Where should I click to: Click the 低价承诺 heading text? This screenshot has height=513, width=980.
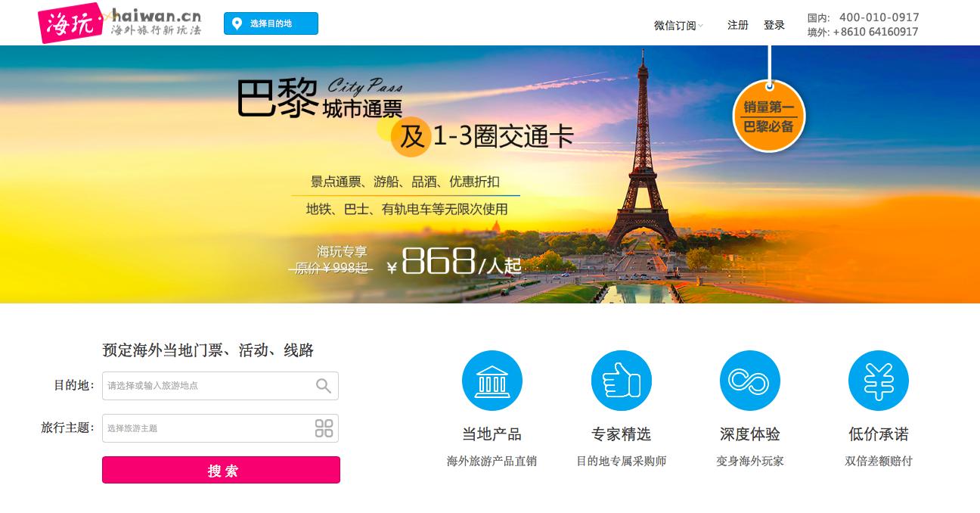(x=879, y=434)
